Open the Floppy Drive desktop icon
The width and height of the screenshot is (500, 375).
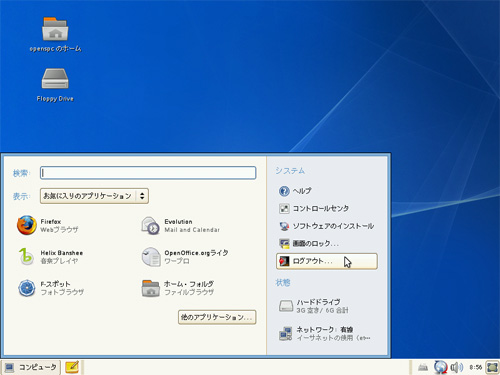[55, 85]
